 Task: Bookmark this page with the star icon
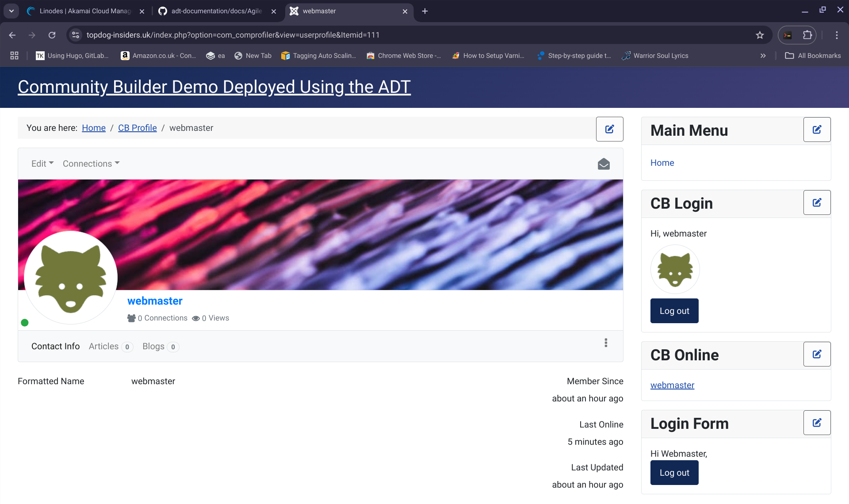[x=760, y=35]
